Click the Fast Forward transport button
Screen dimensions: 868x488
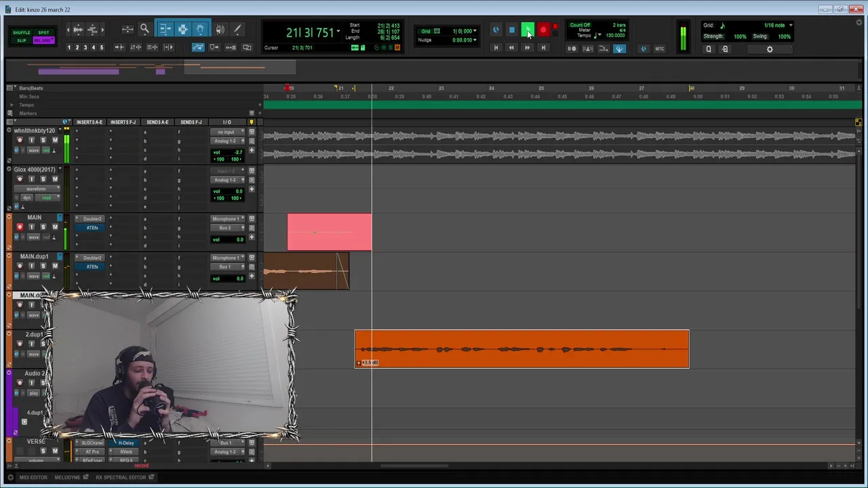click(527, 48)
